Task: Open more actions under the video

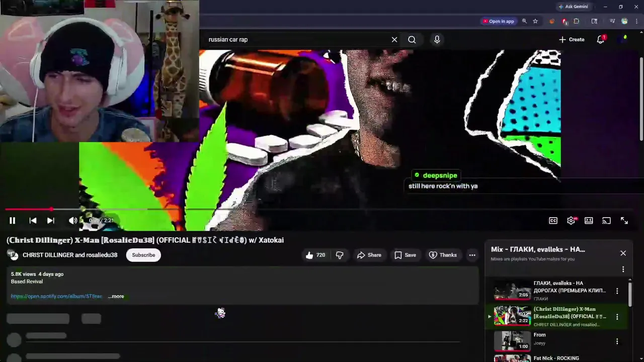Action: coord(472,255)
